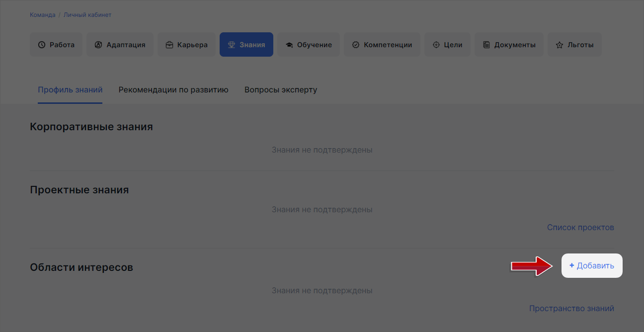Switch to Рекомендации по развитию tab

[173, 89]
